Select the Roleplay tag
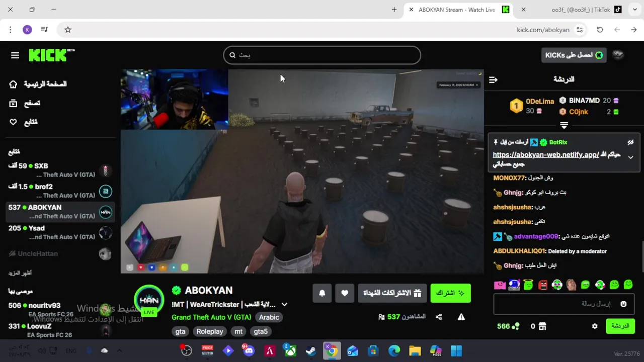 pos(210,331)
